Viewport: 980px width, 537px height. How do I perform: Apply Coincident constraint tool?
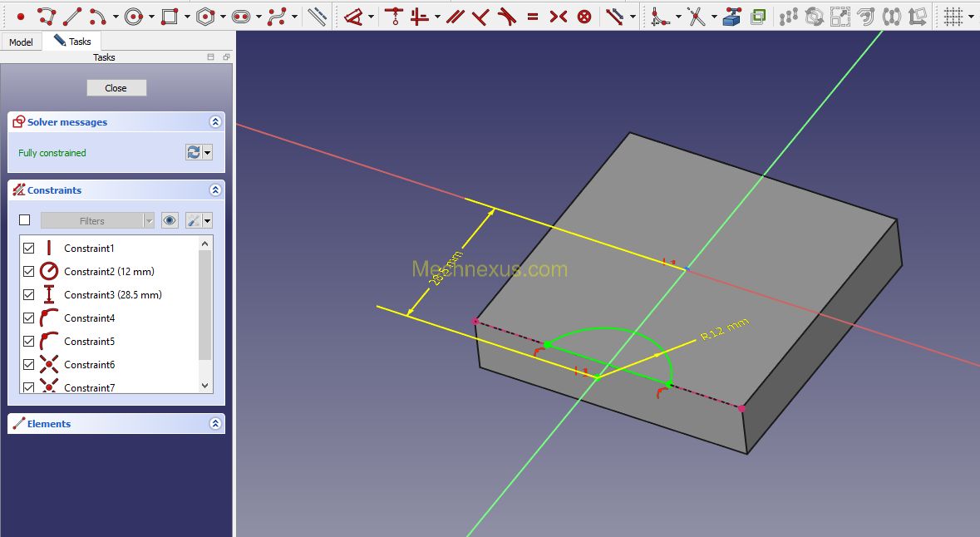click(x=394, y=17)
